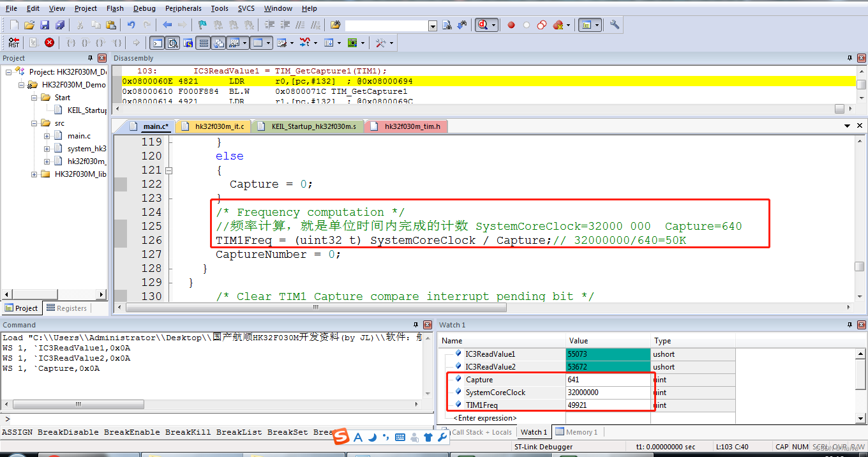Select the IC3ReadValue1 row in Watch 1
The width and height of the screenshot is (868, 457).
(x=588, y=354)
